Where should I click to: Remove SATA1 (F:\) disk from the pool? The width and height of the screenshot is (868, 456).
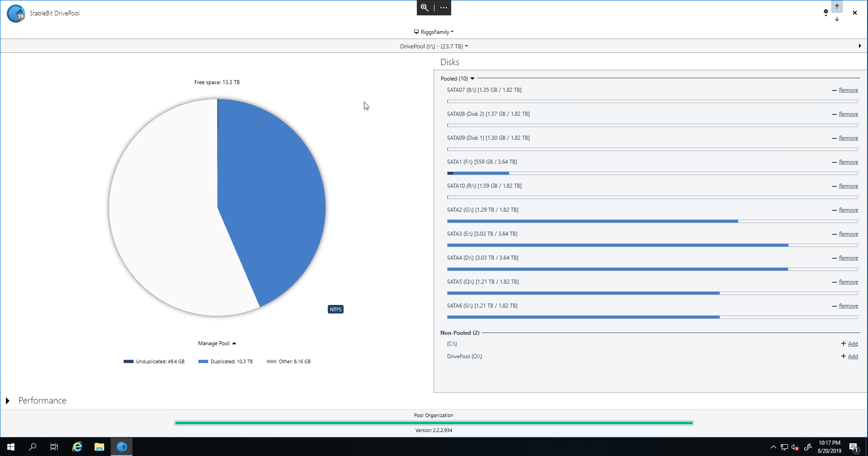click(848, 162)
